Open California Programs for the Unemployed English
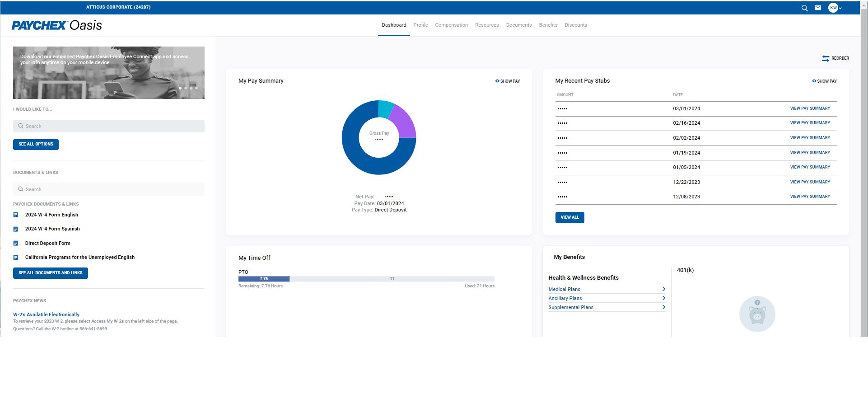Screen dimensions: 868x413 (80, 258)
